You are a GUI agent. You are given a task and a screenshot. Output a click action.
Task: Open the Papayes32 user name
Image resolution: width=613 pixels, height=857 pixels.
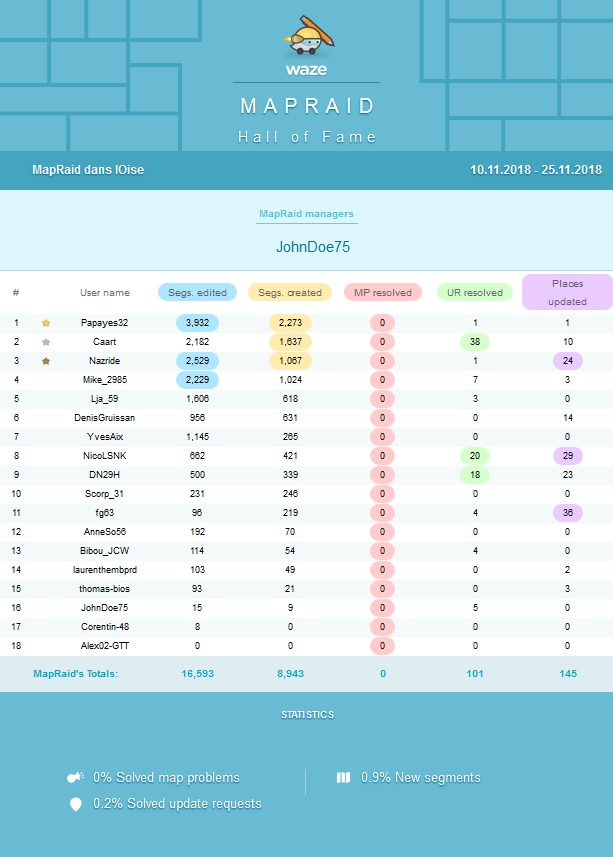point(105,323)
